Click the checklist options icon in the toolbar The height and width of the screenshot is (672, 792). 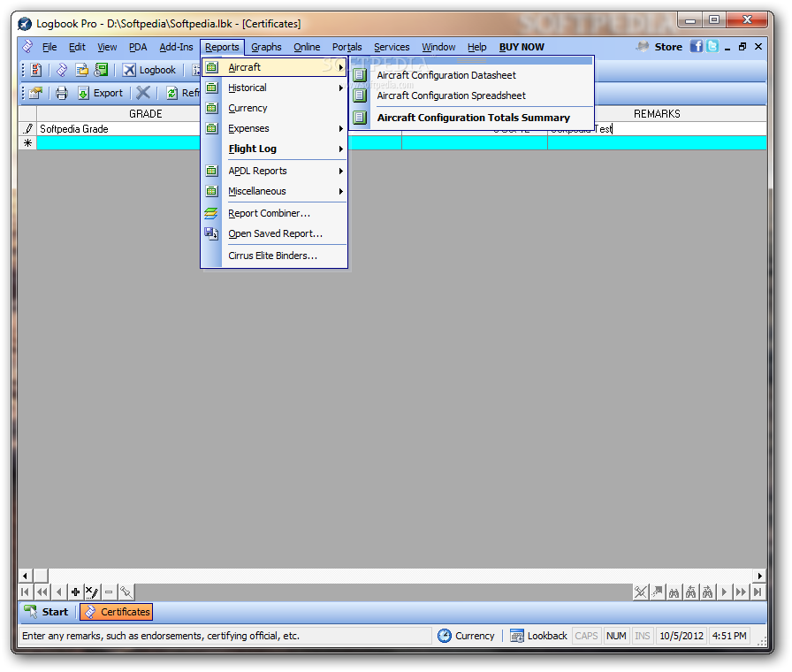coord(36,70)
